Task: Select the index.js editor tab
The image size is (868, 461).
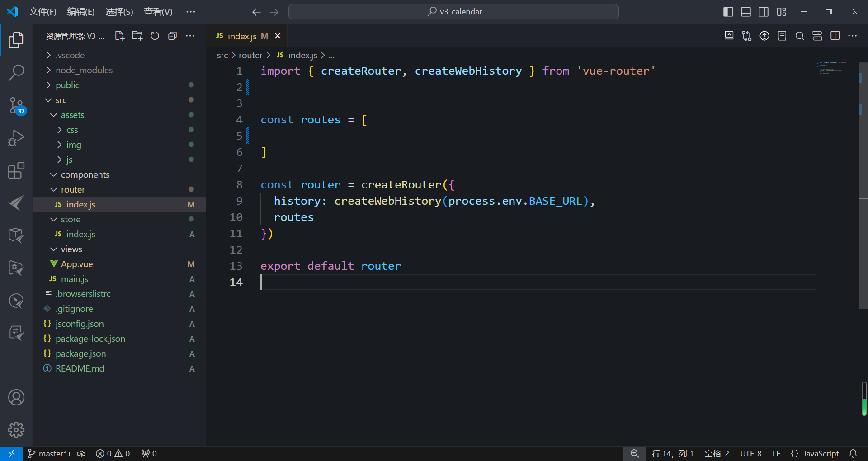Action: pos(242,36)
